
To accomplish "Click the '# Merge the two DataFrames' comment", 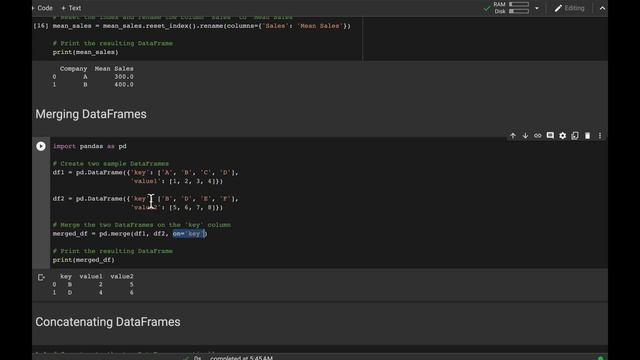I will pyautogui.click(x=142, y=225).
